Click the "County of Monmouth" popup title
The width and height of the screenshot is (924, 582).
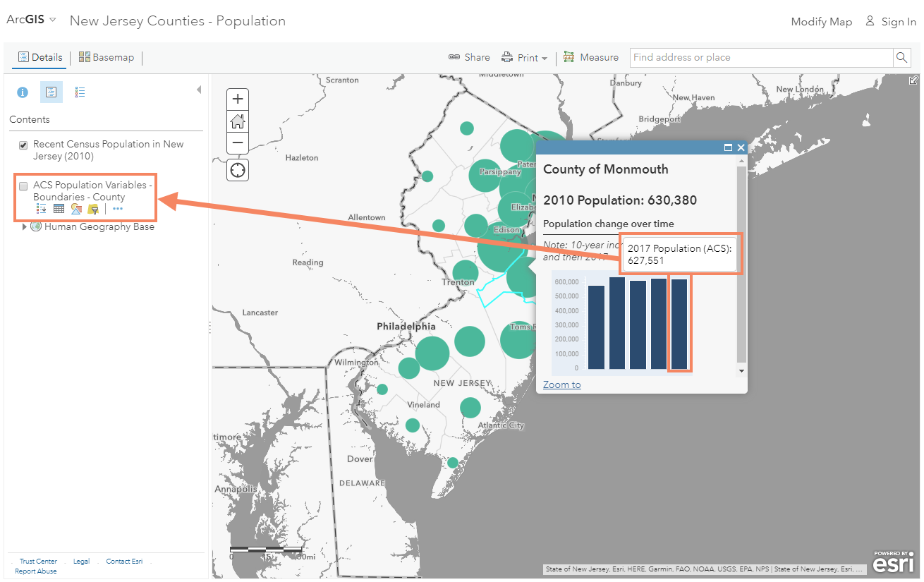pyautogui.click(x=606, y=169)
